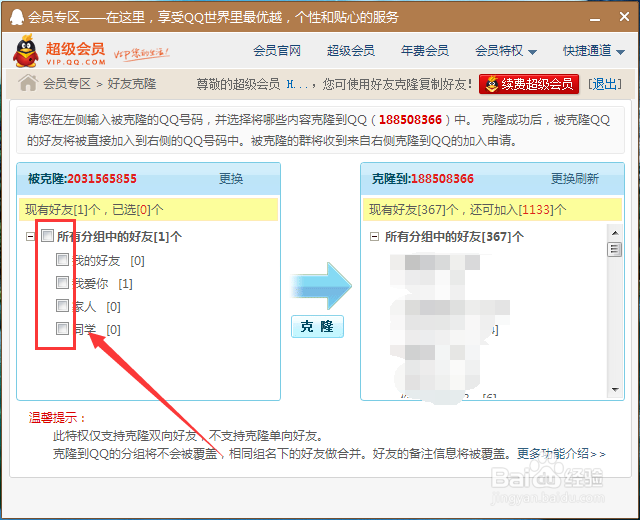This screenshot has width=640, height=520.
Task: Click the home icon in breadcrumb
Action: pos(28,83)
